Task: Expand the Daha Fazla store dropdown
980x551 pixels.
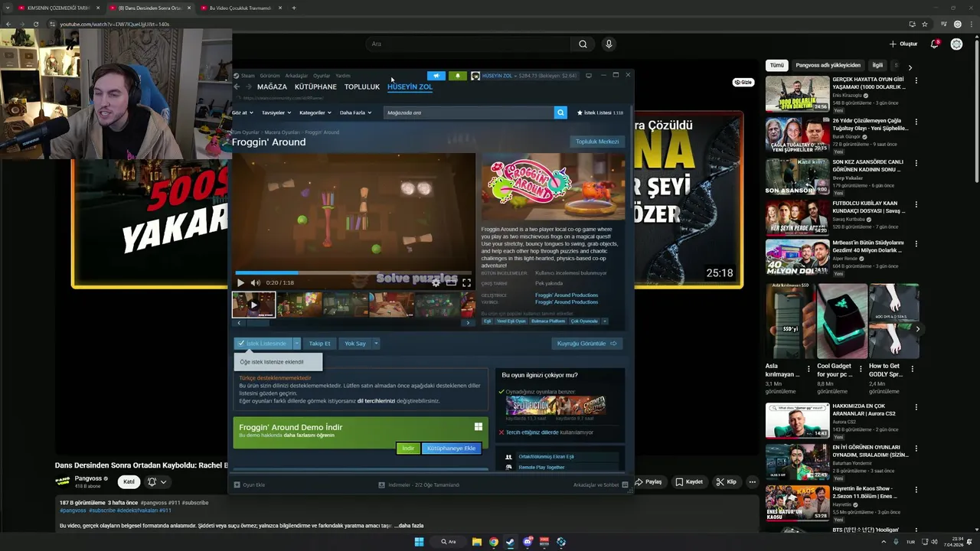Action: pyautogui.click(x=355, y=112)
